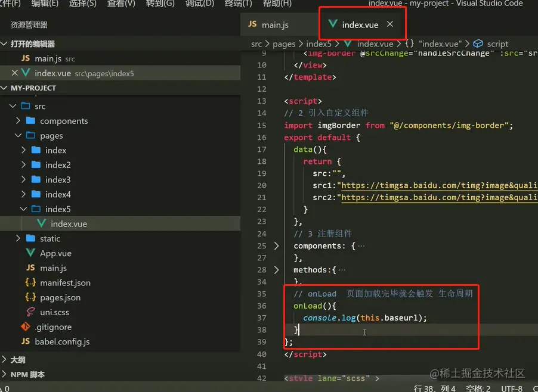Collapse the pages folder chevron

coord(18,135)
